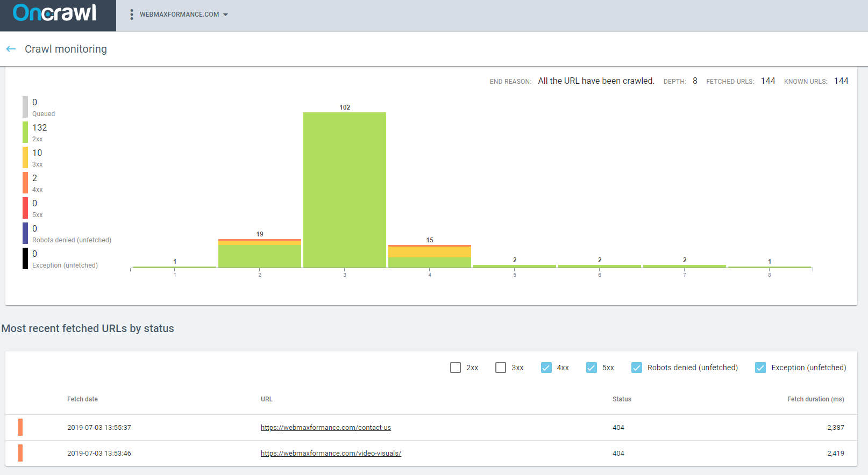Click the 404 status of video-visuals row

[x=618, y=454]
